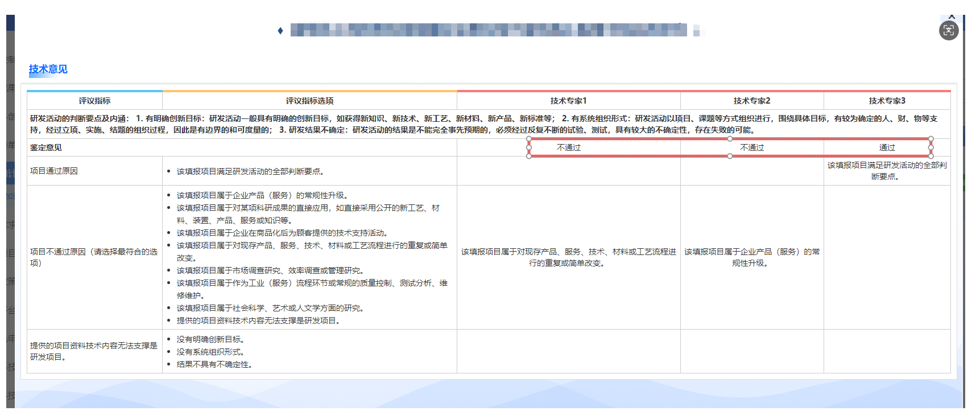Click 技术专家1's 不通过 result cell
980x419 pixels.
pos(568,147)
